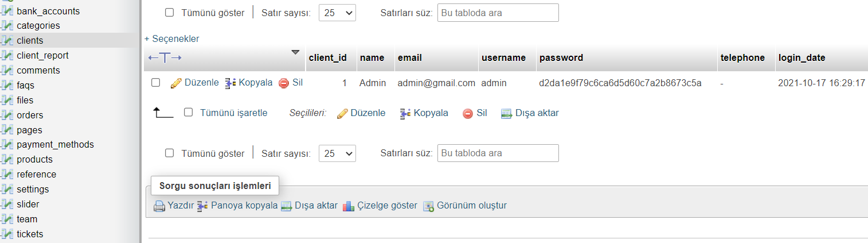The height and width of the screenshot is (243, 868).
Task: Open the top Satır sayısı dropdown
Action: [337, 13]
